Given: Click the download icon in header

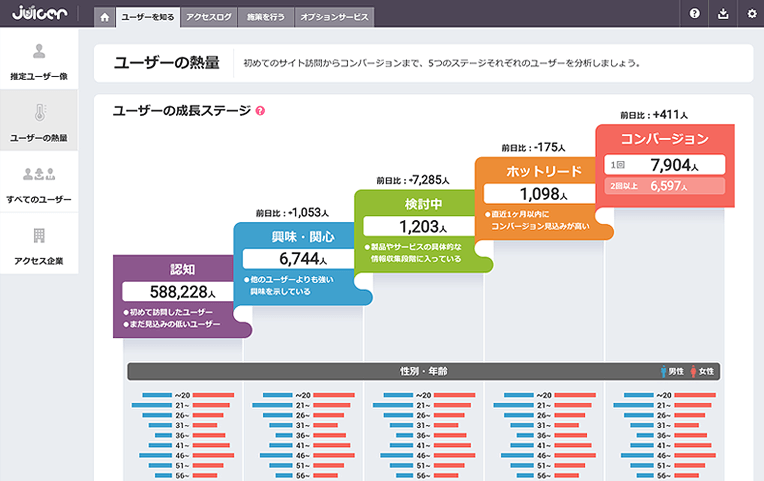Looking at the screenshot, I should coord(723,14).
